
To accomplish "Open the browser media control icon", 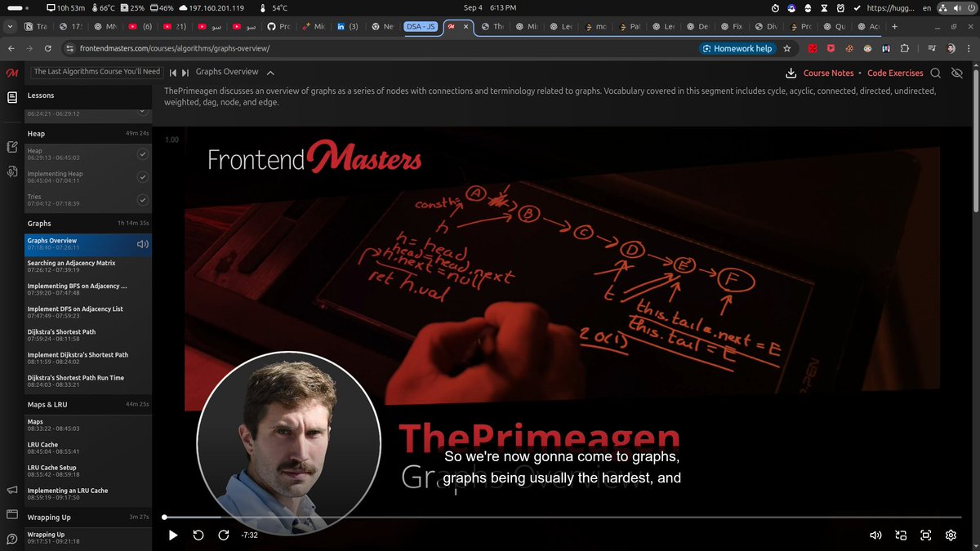I will click(932, 48).
